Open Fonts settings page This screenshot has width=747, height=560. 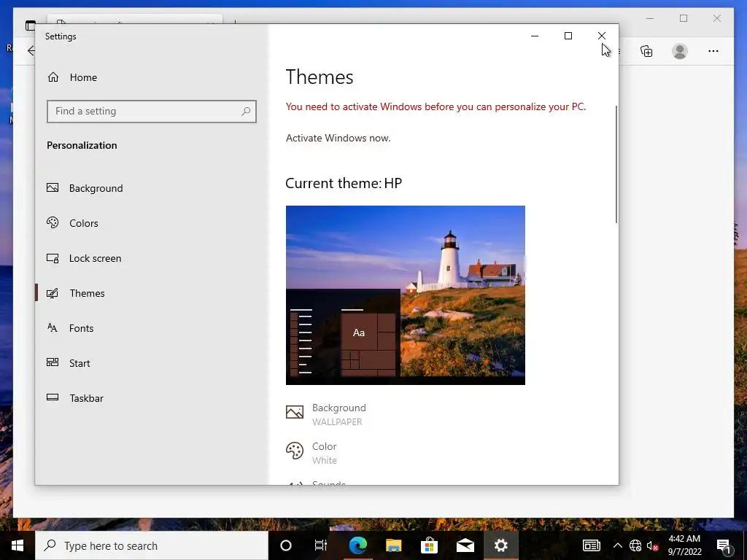70,328
